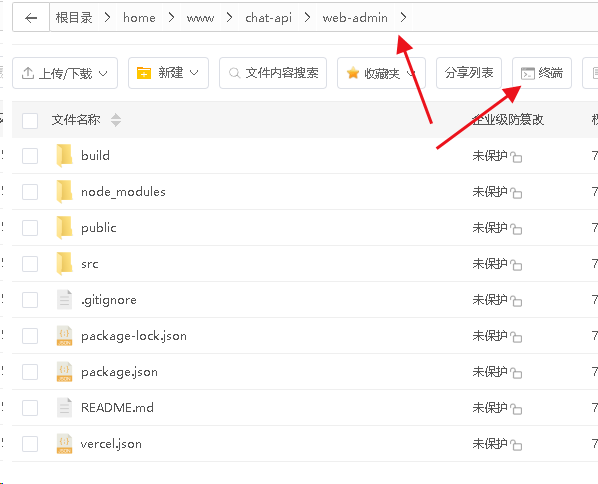Image resolution: width=598 pixels, height=484 pixels.
Task: Click the back arrow in path bar
Action: click(x=31, y=18)
